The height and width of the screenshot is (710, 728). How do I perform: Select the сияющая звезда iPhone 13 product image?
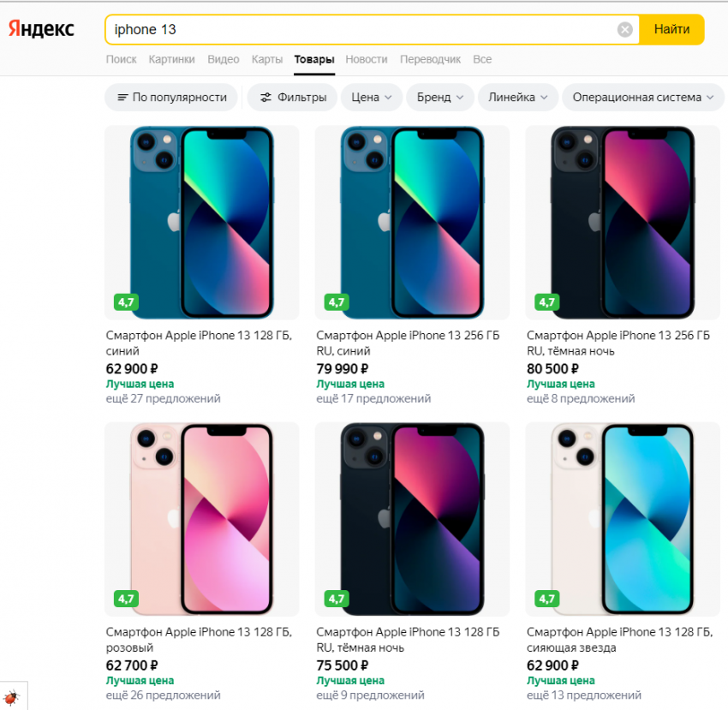tap(623, 519)
